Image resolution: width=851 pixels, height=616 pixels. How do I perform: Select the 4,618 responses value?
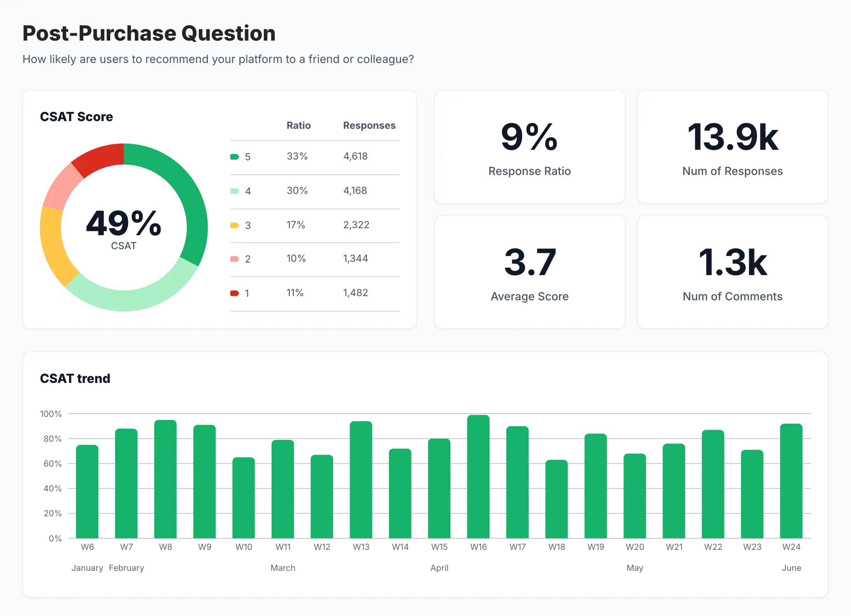coord(355,156)
